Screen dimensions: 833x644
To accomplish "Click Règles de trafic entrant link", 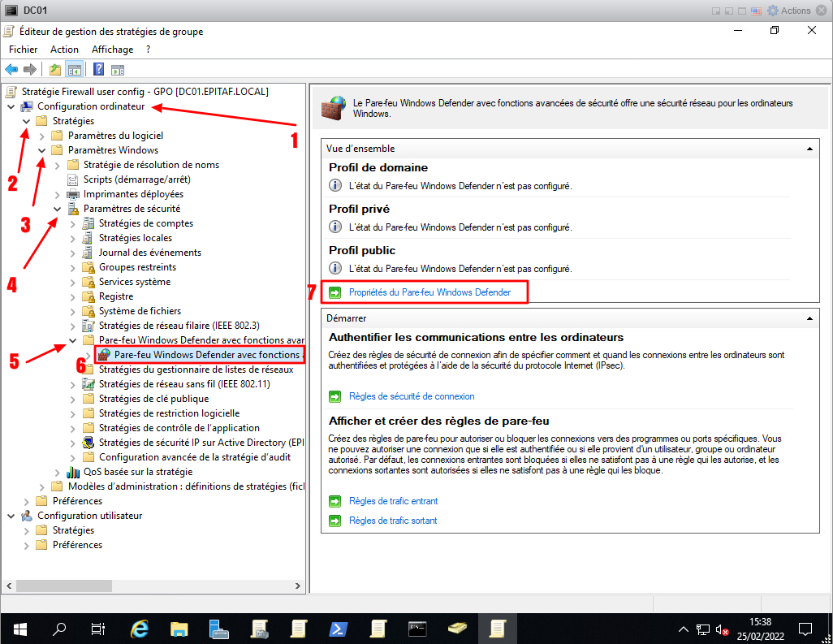I will (x=393, y=501).
